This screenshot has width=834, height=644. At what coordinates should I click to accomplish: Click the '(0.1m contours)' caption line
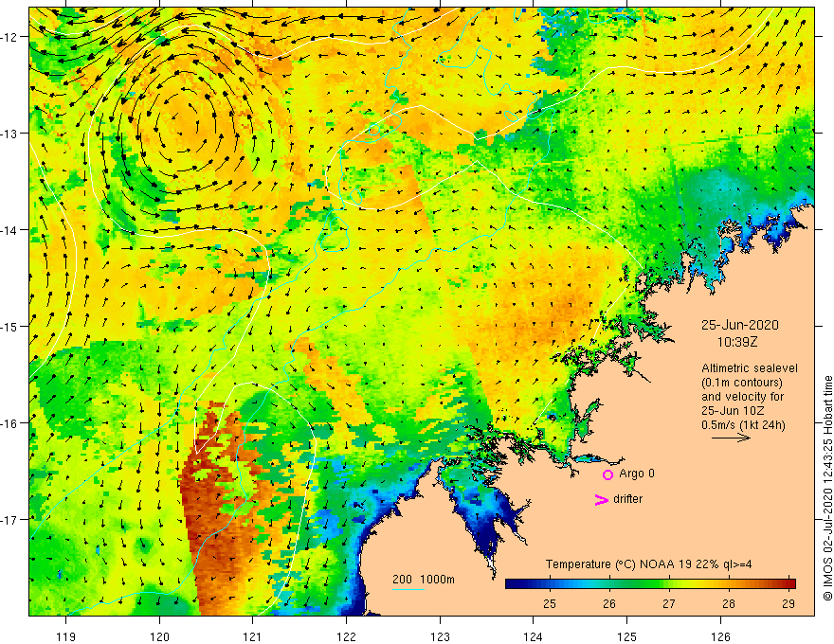click(741, 383)
